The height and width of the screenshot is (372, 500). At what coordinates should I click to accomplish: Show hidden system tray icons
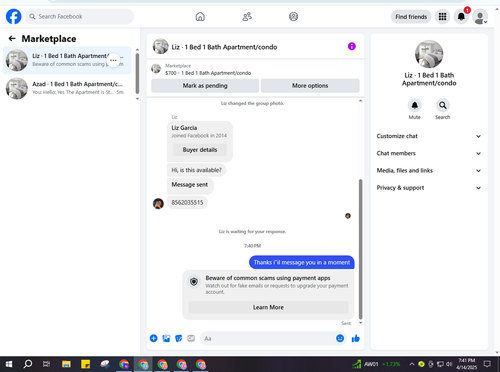tap(412, 364)
